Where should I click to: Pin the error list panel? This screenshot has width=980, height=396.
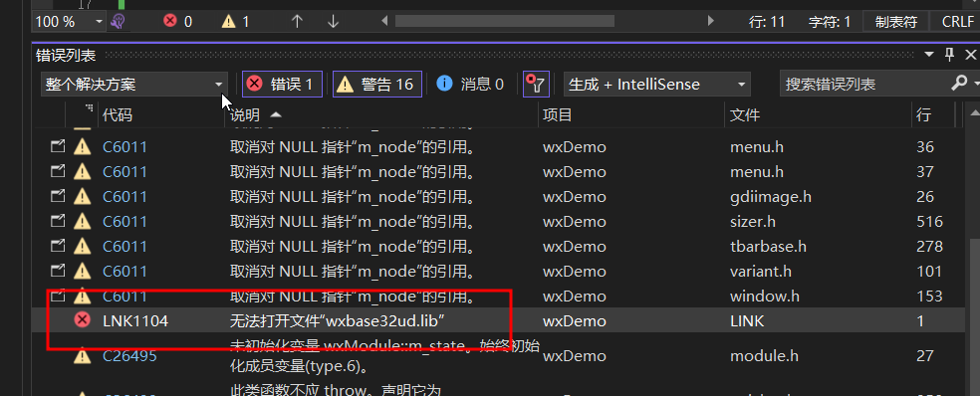click(x=950, y=55)
